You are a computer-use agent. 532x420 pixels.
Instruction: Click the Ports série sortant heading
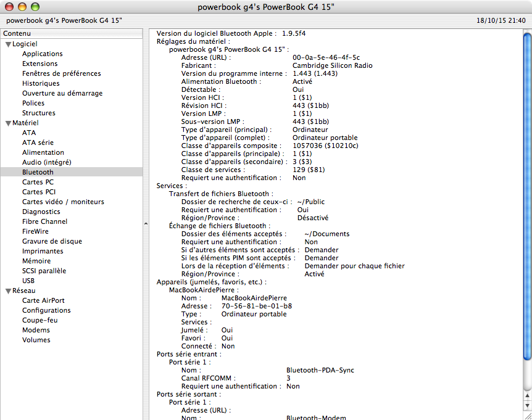point(189,394)
